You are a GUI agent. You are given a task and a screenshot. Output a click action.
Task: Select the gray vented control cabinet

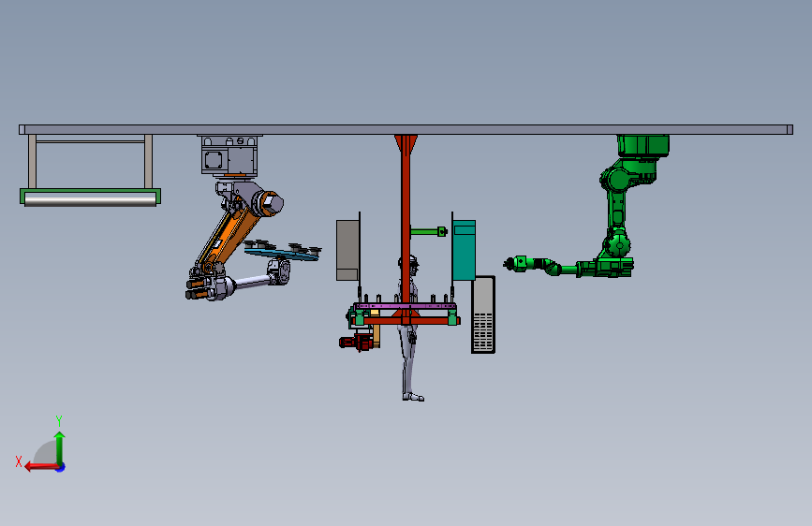coord(483,314)
